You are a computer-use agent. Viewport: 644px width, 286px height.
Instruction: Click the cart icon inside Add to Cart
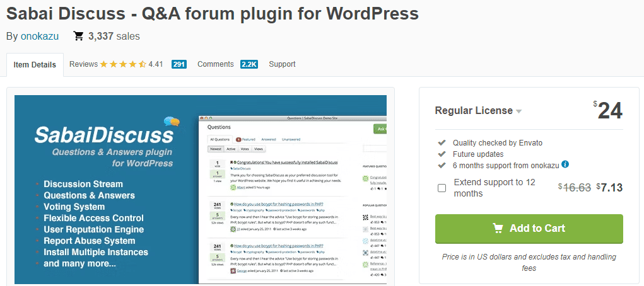498,228
